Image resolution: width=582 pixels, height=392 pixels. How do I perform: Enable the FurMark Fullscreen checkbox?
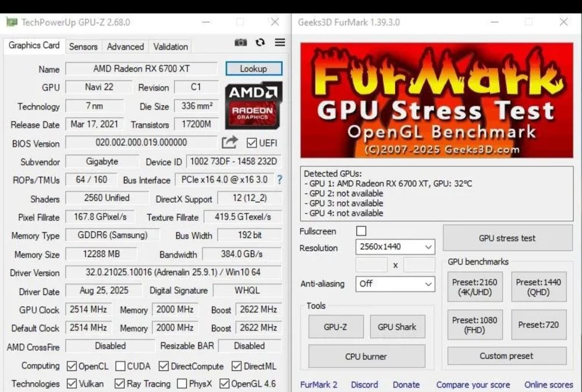tap(361, 231)
